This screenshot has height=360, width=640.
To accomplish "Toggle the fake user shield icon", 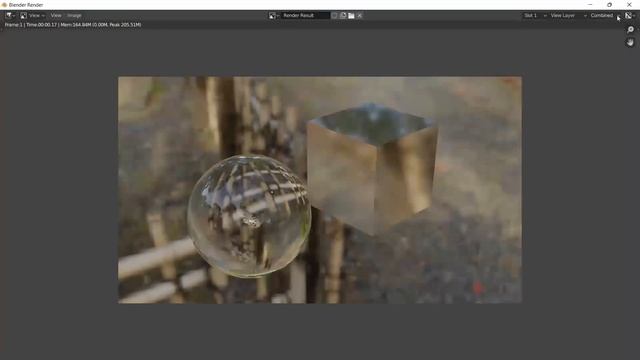I will 334,16.
